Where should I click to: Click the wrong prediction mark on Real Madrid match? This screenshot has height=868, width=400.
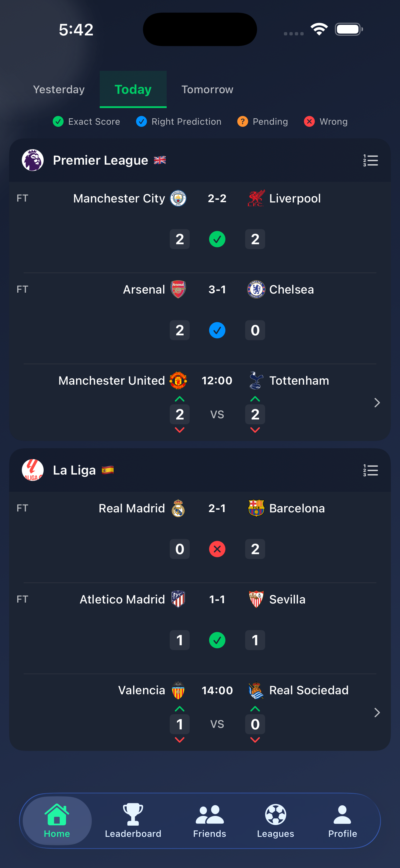pyautogui.click(x=217, y=549)
